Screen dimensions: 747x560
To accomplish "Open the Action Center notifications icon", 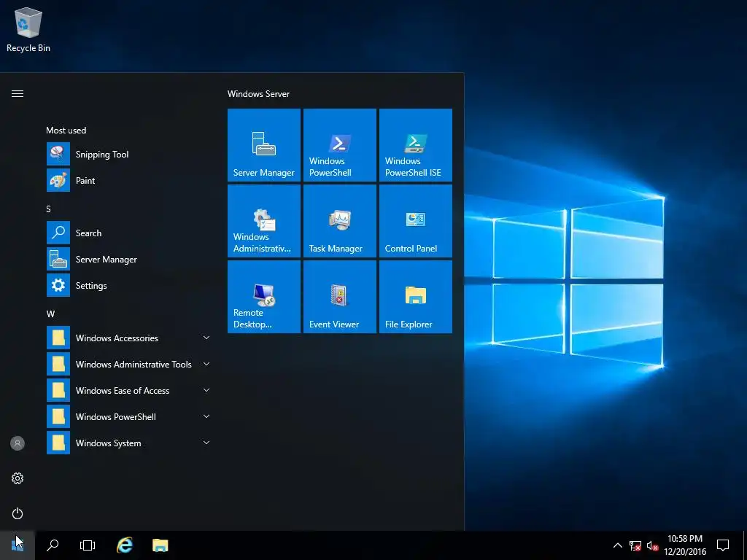I will [x=723, y=545].
